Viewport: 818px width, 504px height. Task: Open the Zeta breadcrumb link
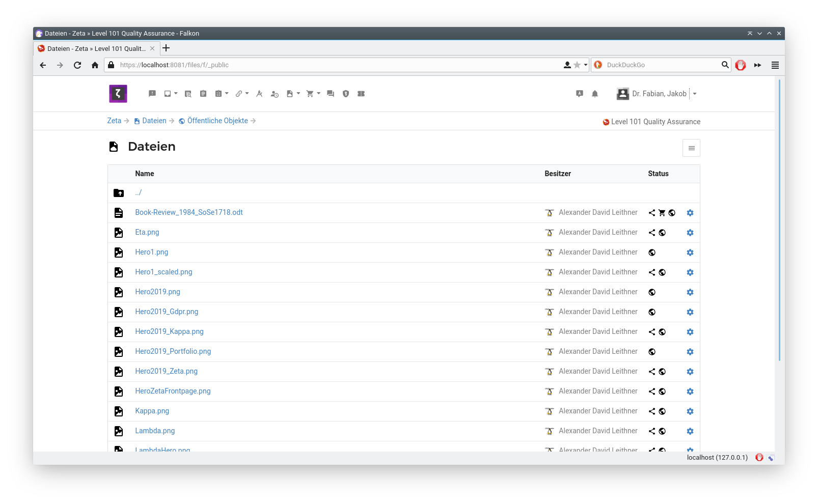114,121
